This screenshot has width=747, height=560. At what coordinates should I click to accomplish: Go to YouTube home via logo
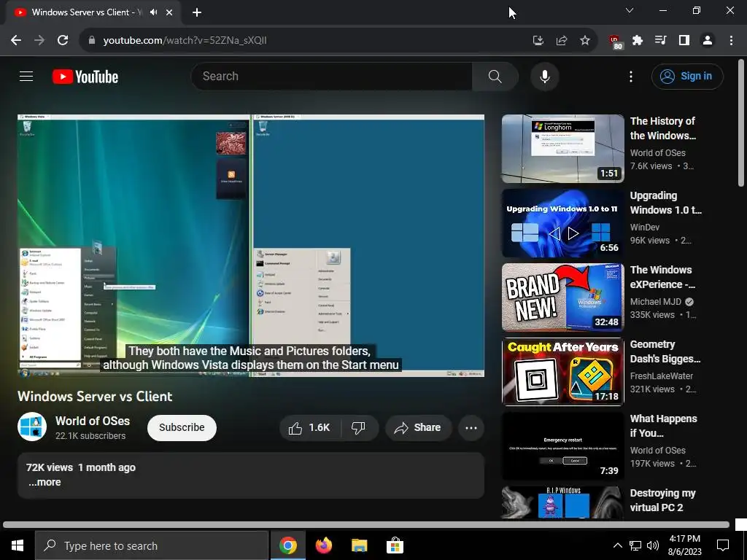point(85,77)
